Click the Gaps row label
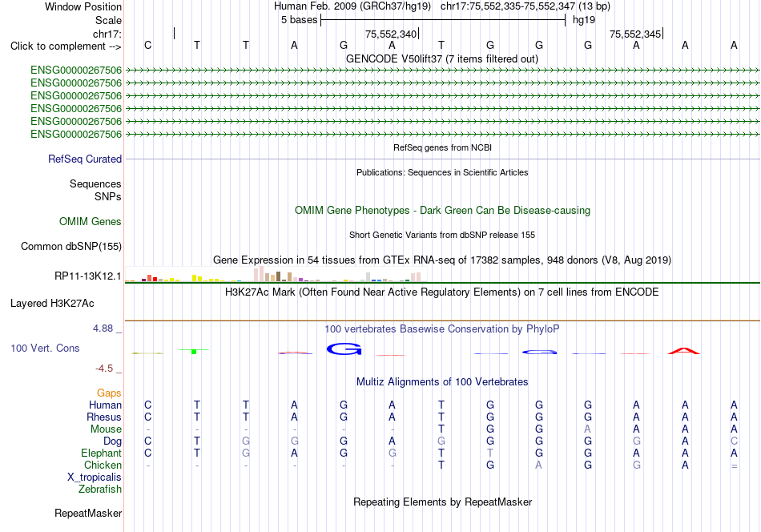The height and width of the screenshot is (532, 761). pos(109,393)
